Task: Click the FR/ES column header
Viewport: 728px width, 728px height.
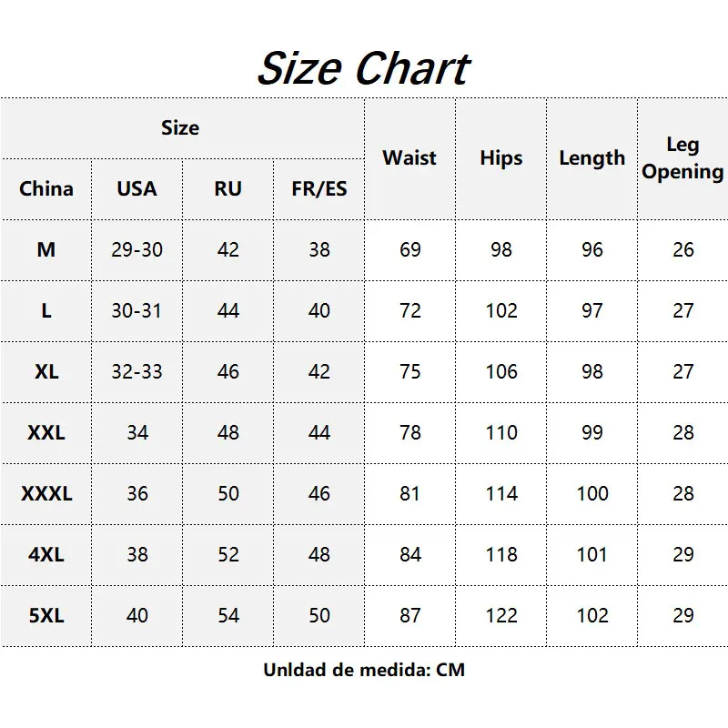Action: pyautogui.click(x=318, y=189)
